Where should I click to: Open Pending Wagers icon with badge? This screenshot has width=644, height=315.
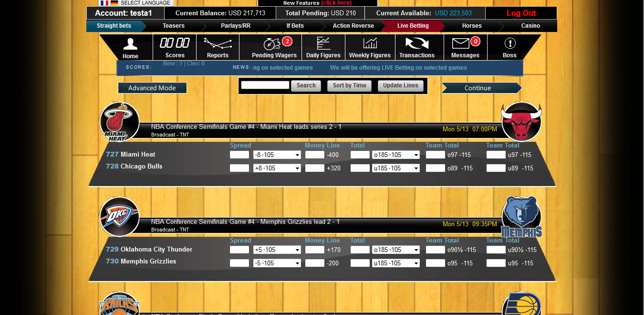pyautogui.click(x=272, y=44)
